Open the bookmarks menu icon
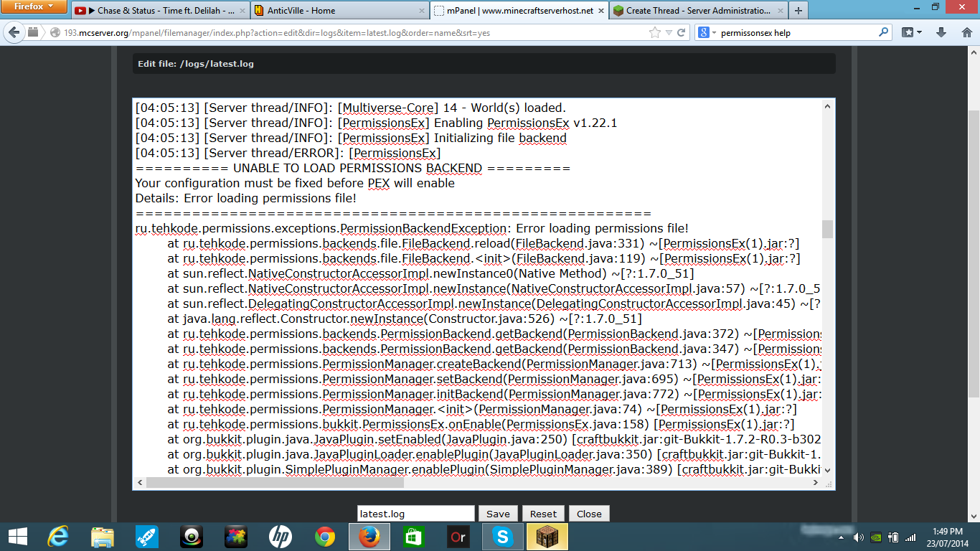980x551 pixels. (x=912, y=32)
